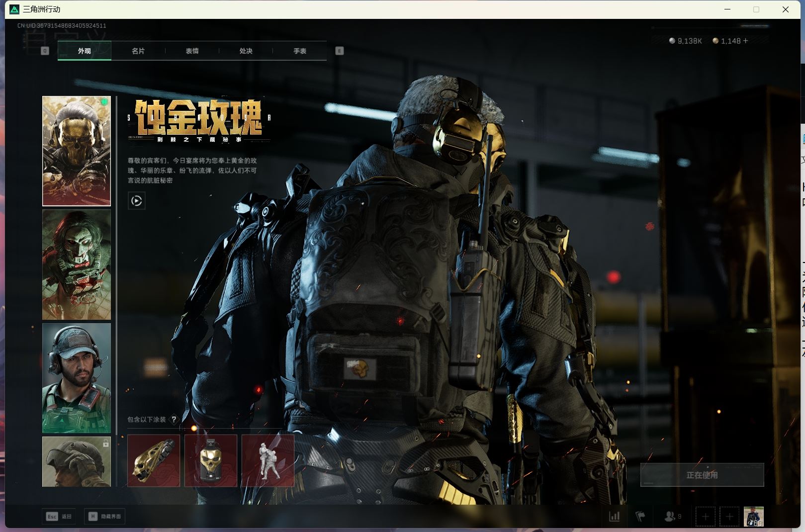
Task: Open your profile avatar in the bottom bar
Action: pos(753,517)
